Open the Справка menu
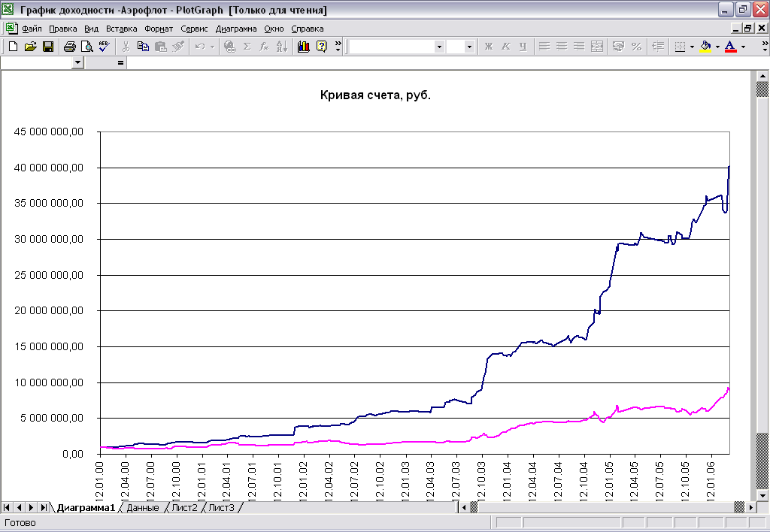This screenshot has height=532, width=770. click(308, 29)
